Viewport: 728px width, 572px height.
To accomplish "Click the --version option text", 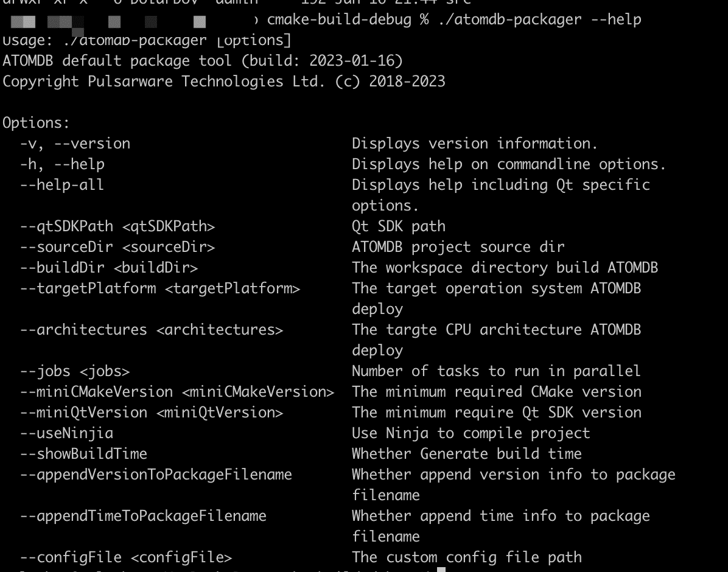I will (92, 144).
